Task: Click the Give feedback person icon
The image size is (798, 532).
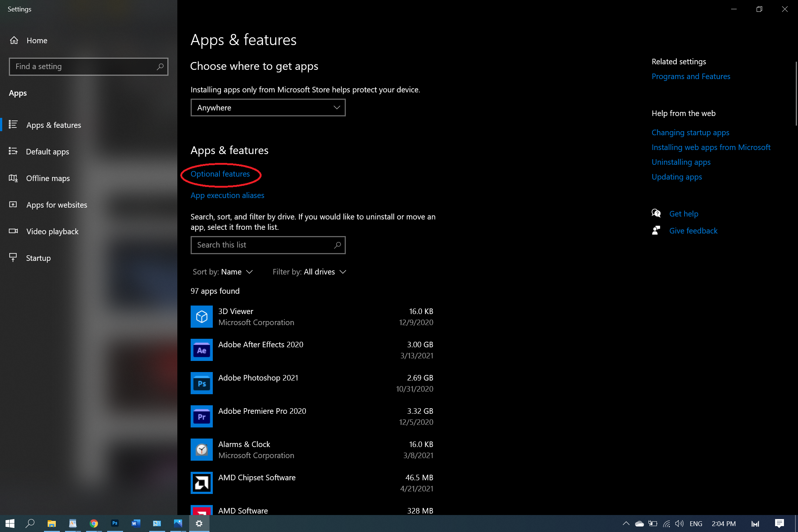Action: (x=656, y=230)
